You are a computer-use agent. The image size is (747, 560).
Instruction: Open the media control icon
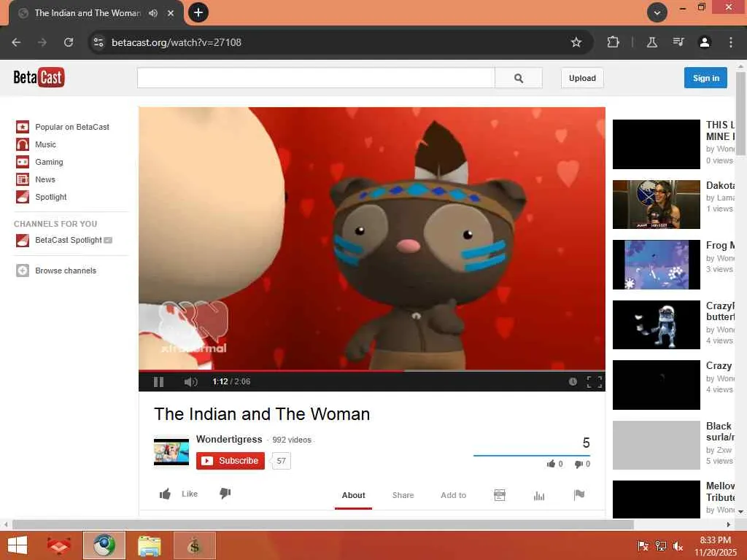678,42
